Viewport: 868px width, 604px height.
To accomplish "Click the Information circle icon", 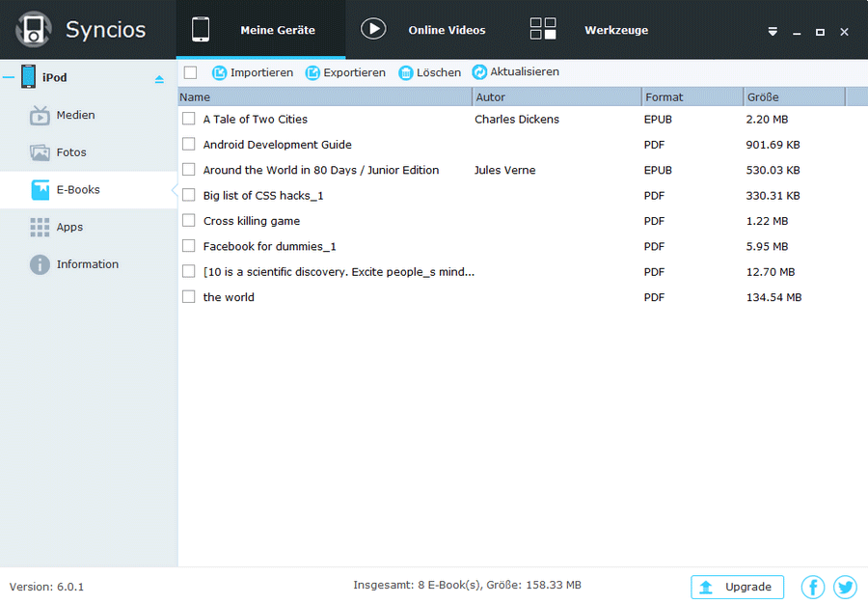I will pyautogui.click(x=40, y=264).
